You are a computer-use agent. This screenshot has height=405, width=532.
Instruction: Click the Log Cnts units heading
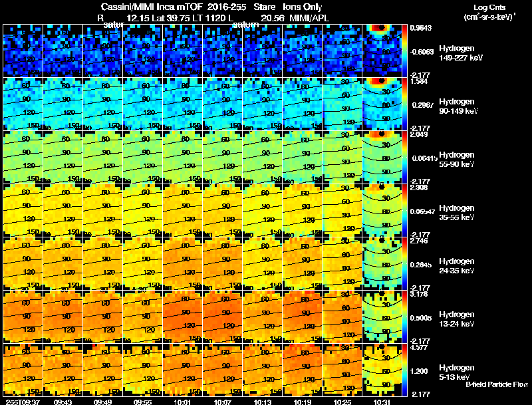pyautogui.click(x=489, y=12)
